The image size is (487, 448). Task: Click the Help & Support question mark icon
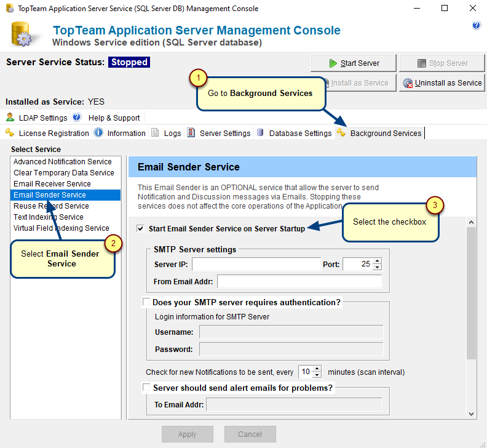(76, 118)
